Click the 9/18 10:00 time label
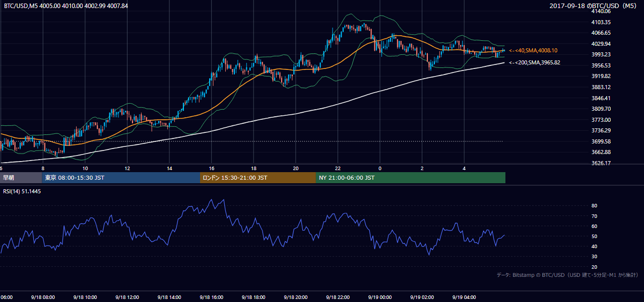 tap(84, 297)
